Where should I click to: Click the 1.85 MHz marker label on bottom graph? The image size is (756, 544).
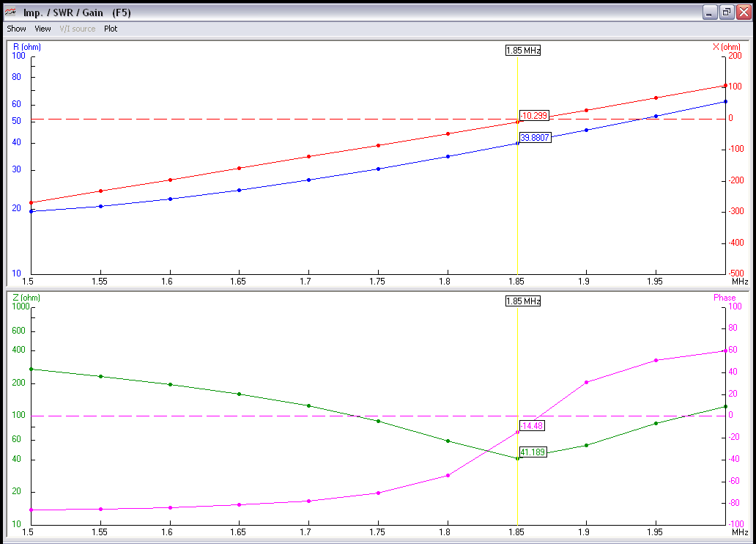(x=522, y=301)
